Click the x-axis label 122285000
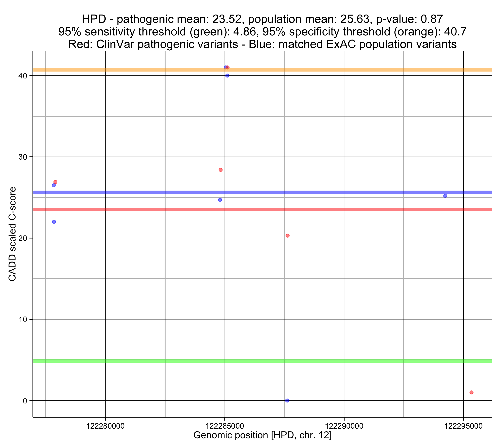This screenshot has height=447, width=504. tap(225, 426)
